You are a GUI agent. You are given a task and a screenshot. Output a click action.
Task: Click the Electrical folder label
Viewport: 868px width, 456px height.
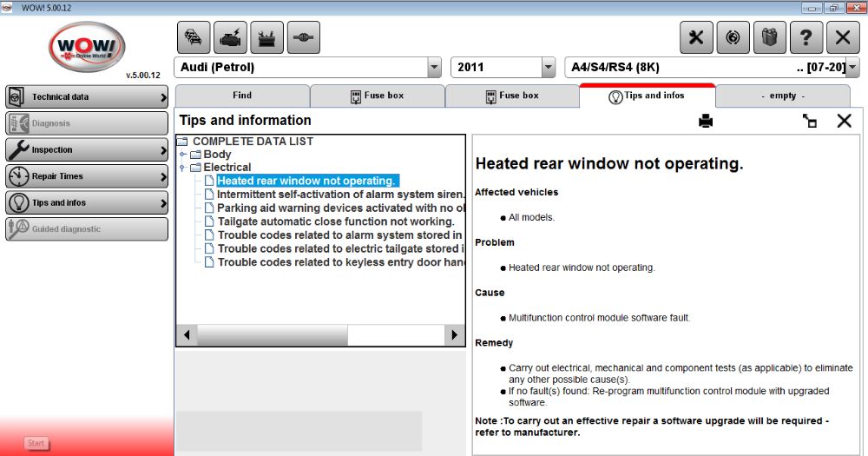(x=227, y=168)
